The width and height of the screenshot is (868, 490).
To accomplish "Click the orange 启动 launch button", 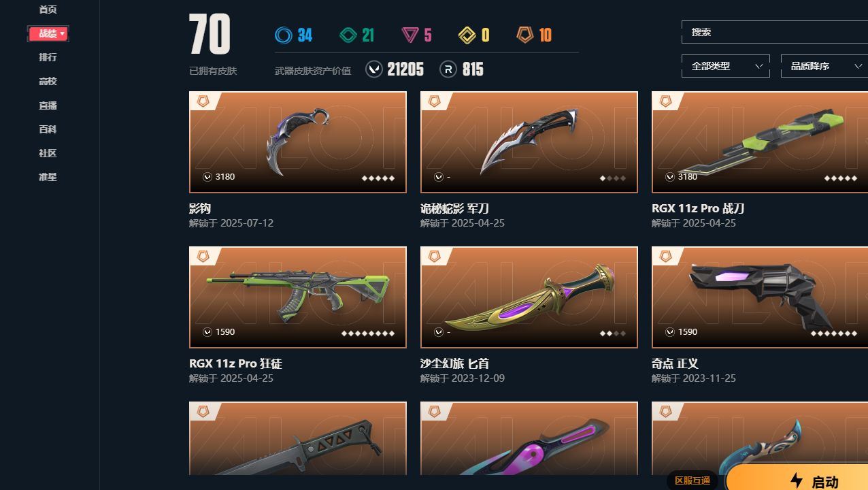I will (797, 480).
